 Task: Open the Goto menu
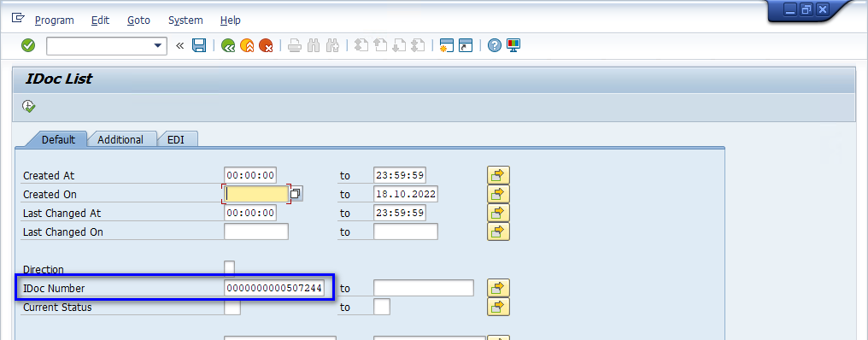click(138, 20)
